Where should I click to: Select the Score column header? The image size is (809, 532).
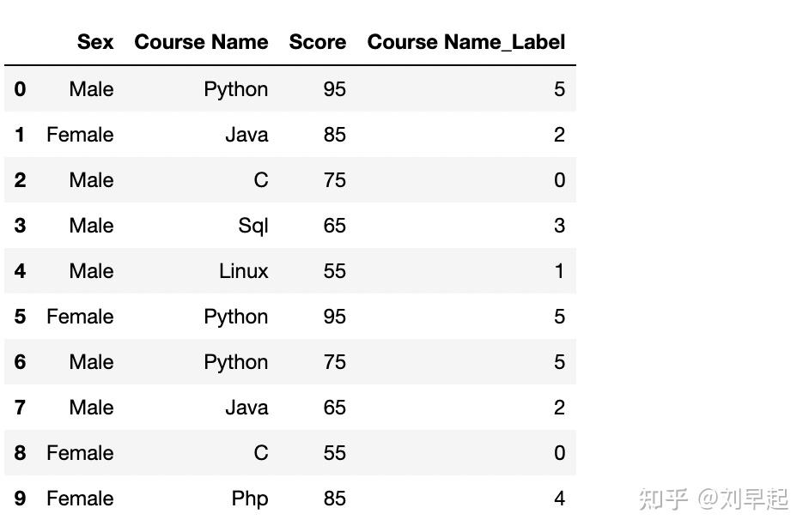(x=317, y=42)
